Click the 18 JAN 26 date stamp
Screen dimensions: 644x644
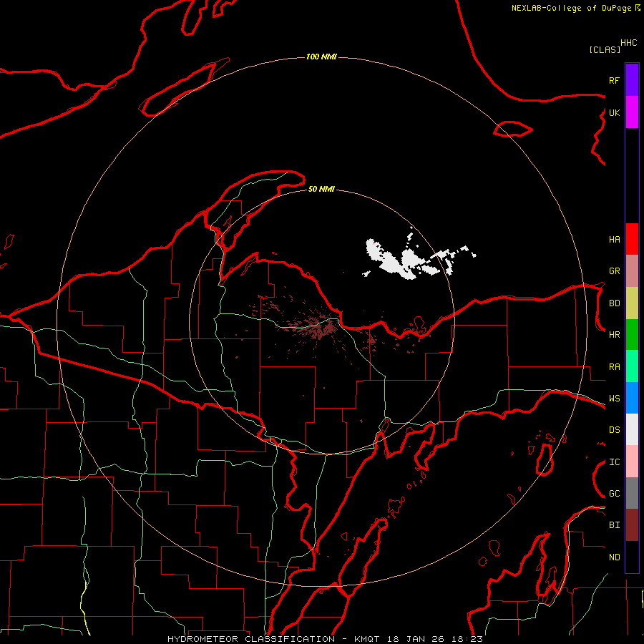coord(416,639)
